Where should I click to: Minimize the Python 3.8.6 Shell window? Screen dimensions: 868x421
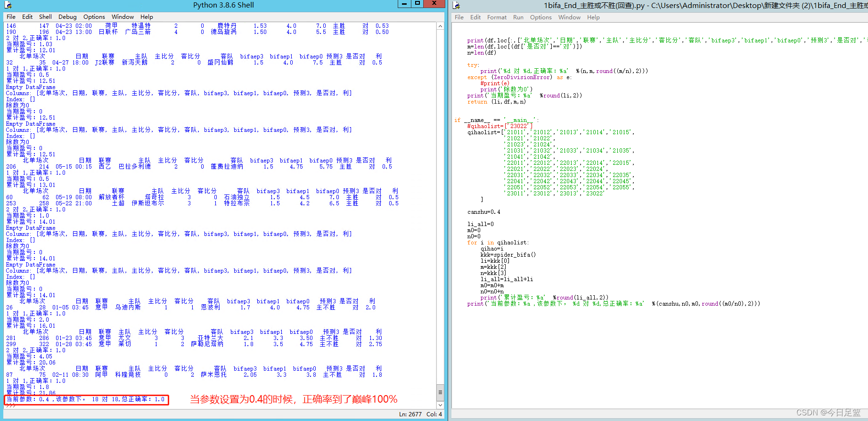(x=404, y=4)
